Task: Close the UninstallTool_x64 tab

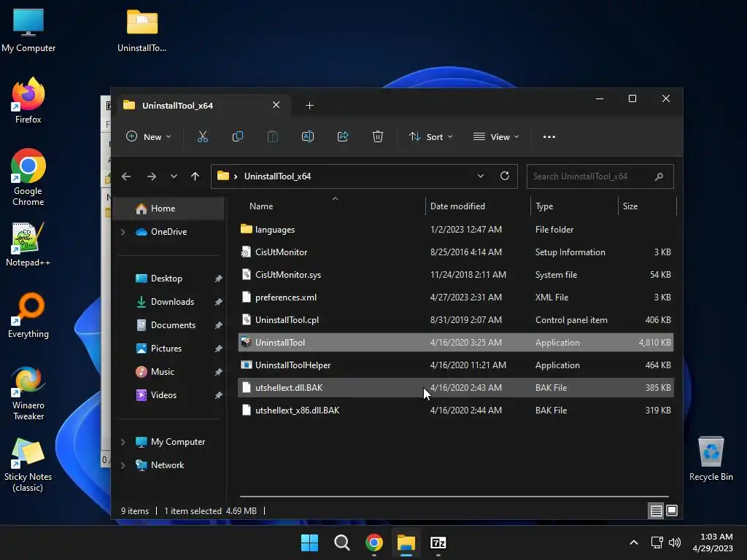Action: coord(276,105)
